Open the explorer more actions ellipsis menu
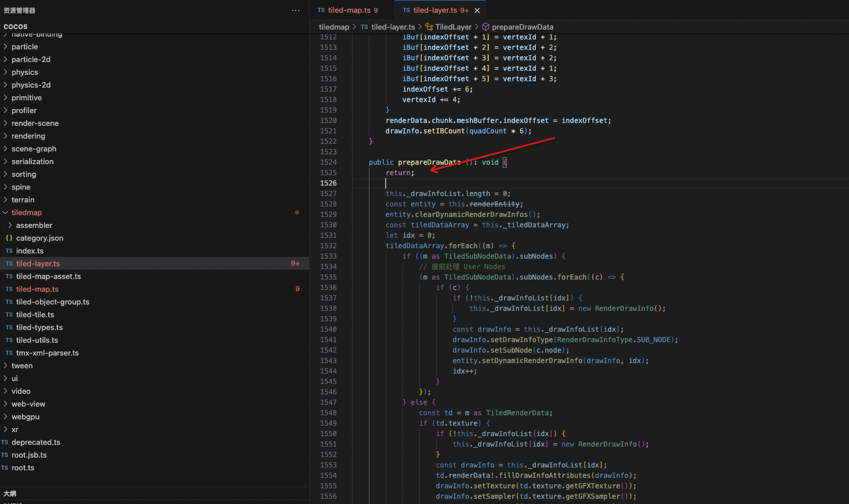The width and height of the screenshot is (849, 504). 296,10
